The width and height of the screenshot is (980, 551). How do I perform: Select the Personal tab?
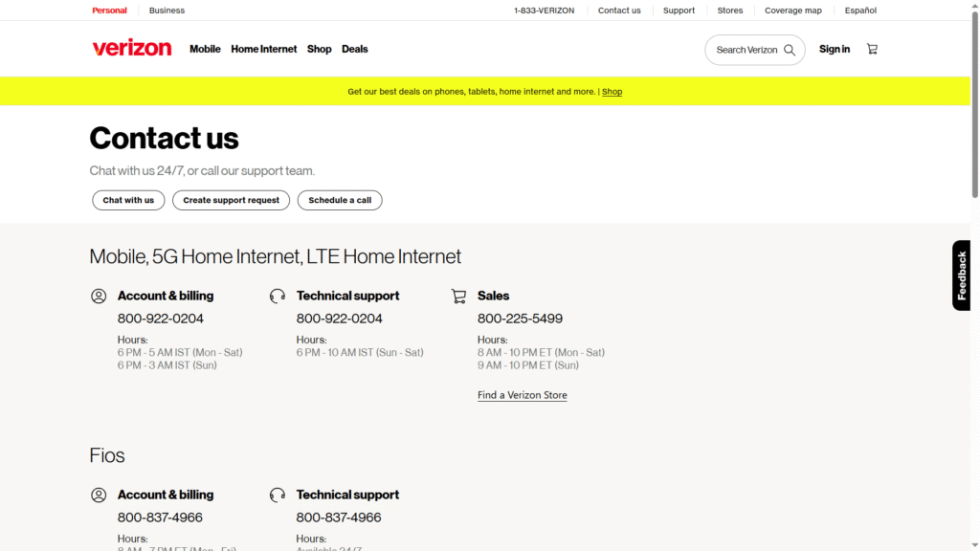pos(109,11)
